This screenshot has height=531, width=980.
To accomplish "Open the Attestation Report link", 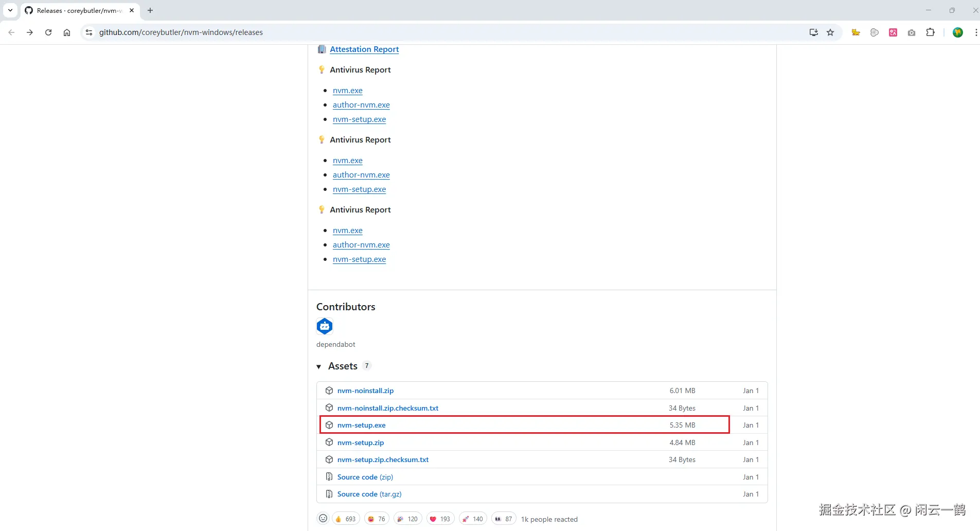I will coord(364,49).
